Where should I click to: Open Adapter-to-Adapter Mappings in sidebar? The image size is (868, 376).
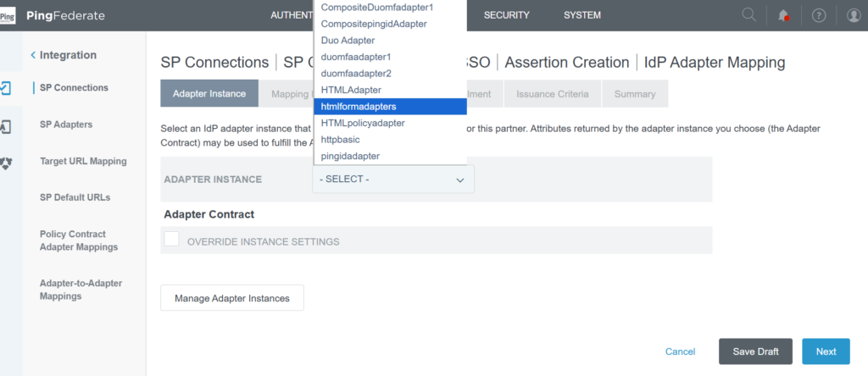click(x=81, y=290)
